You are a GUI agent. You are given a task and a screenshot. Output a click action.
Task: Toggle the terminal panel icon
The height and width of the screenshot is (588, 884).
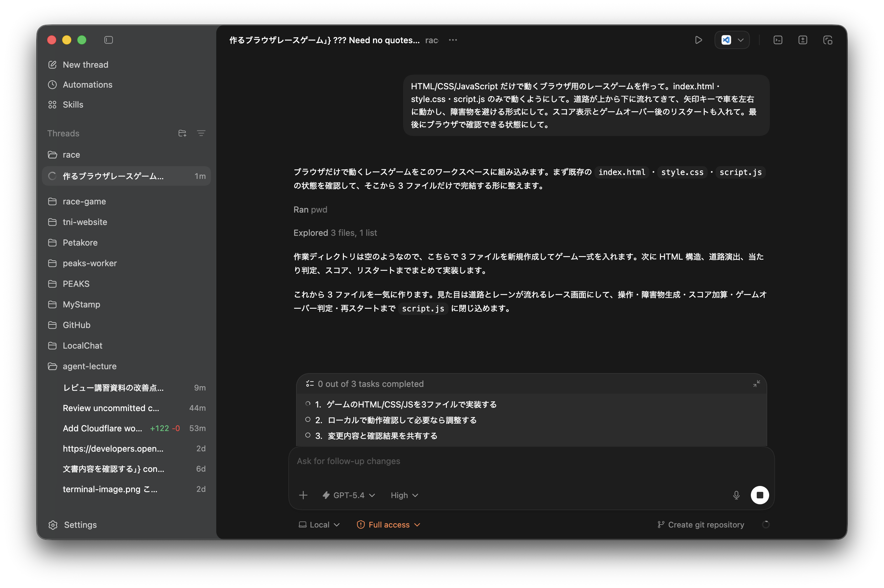(x=777, y=40)
